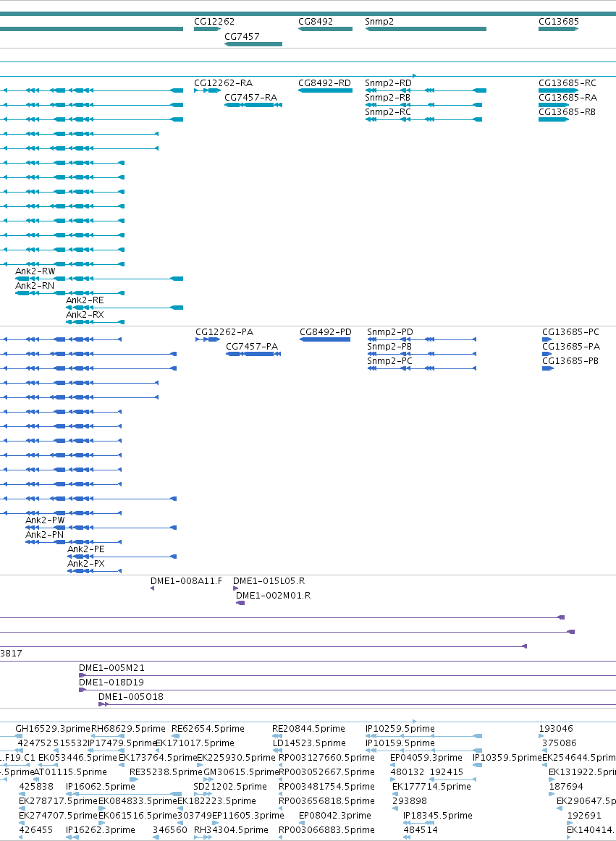Open cDNA EP04059.3prime
This screenshot has width=616, height=841.
click(426, 757)
